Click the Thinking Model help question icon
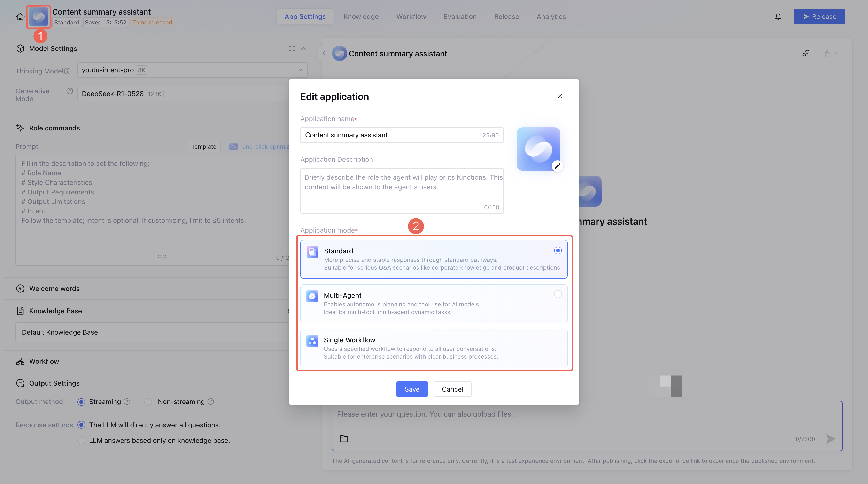 (67, 71)
